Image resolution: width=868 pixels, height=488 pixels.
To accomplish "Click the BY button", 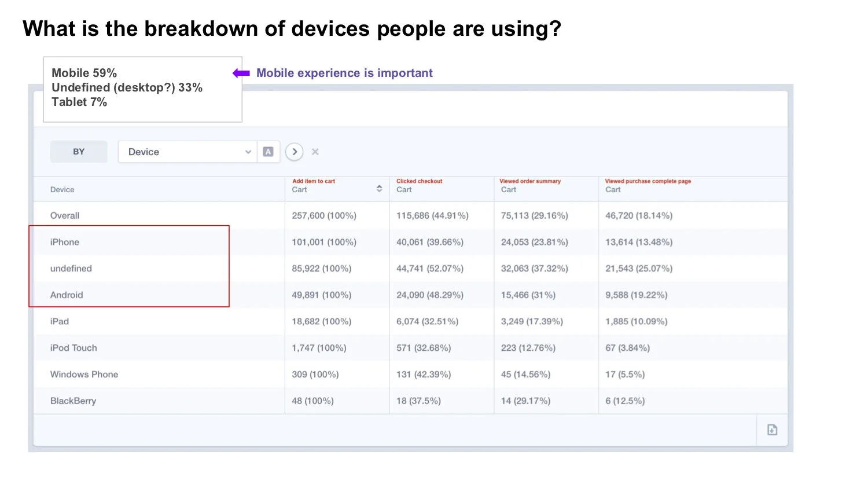I will tap(79, 152).
